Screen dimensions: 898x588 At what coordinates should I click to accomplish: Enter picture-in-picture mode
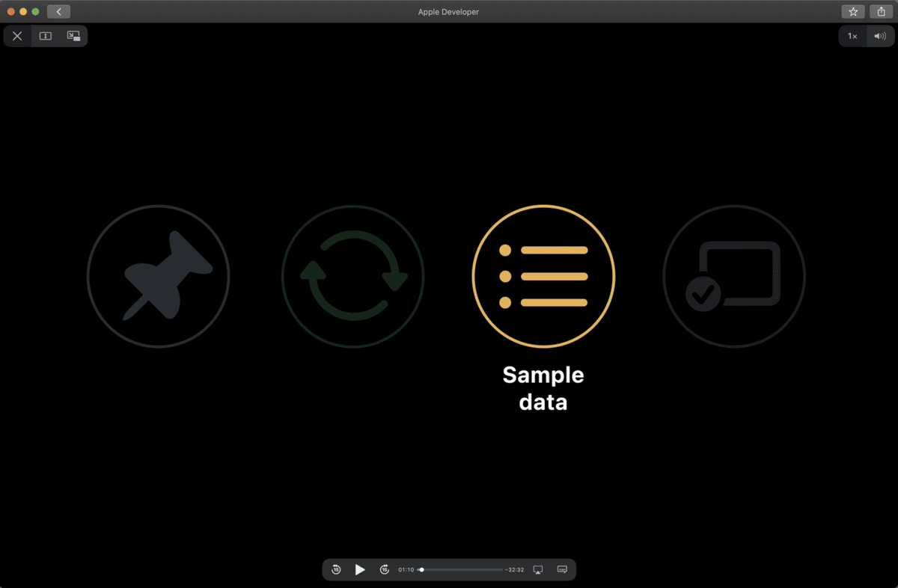[73, 36]
